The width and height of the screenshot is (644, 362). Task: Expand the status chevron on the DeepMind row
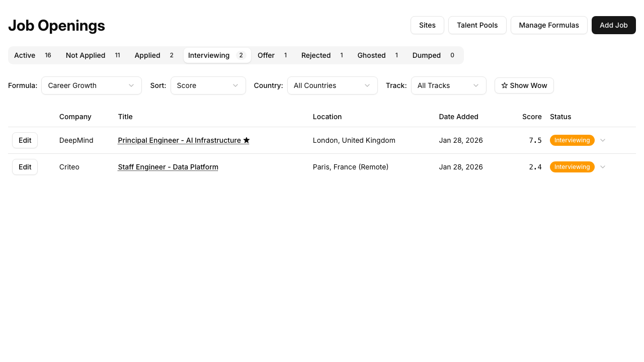point(603,140)
